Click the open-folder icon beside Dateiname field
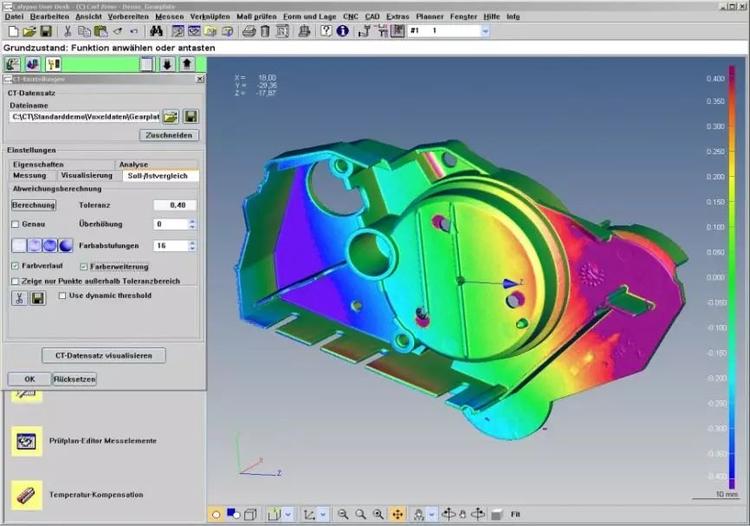The height and width of the screenshot is (526, 750). click(x=171, y=117)
